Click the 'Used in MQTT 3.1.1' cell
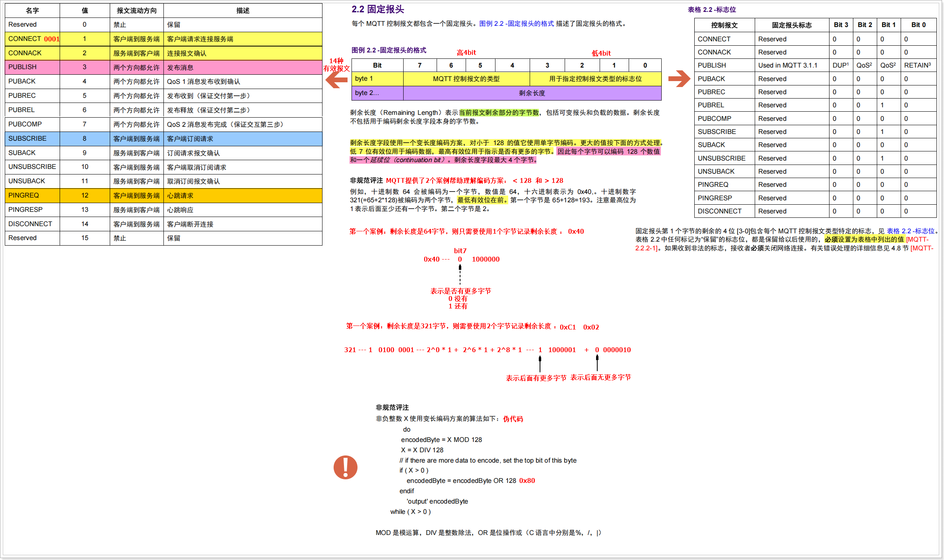The width and height of the screenshot is (944, 560). coord(792,66)
